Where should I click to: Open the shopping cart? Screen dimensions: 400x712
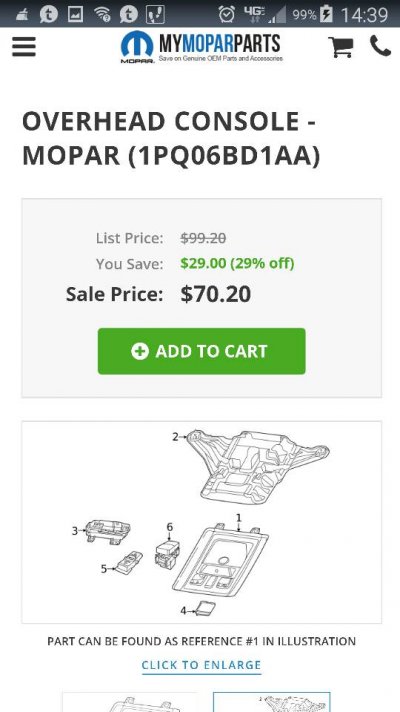point(341,47)
